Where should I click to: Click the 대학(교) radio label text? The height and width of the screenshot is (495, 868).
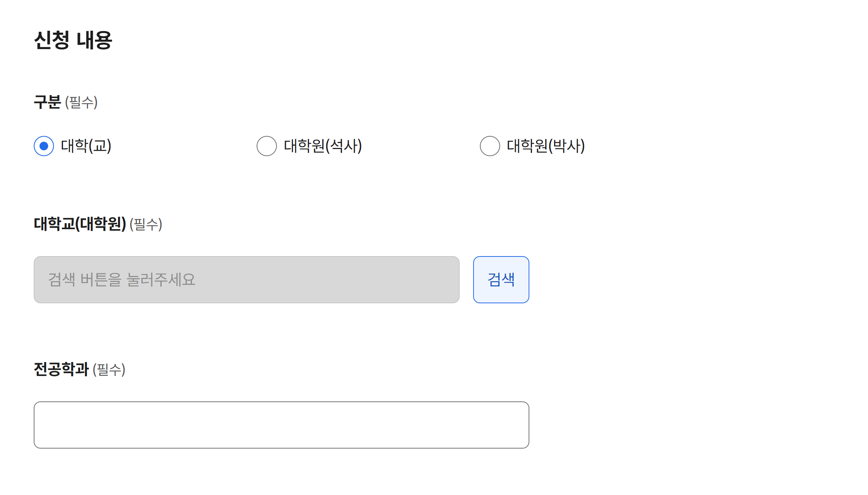point(86,146)
